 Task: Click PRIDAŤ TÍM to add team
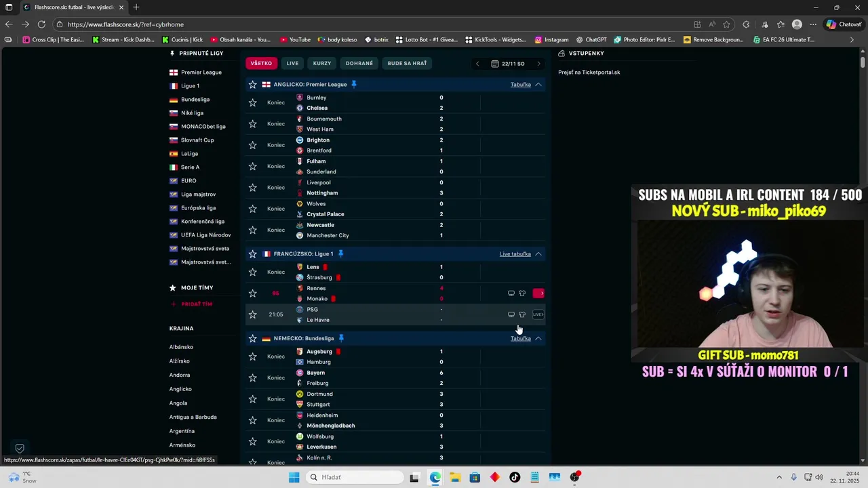click(191, 304)
